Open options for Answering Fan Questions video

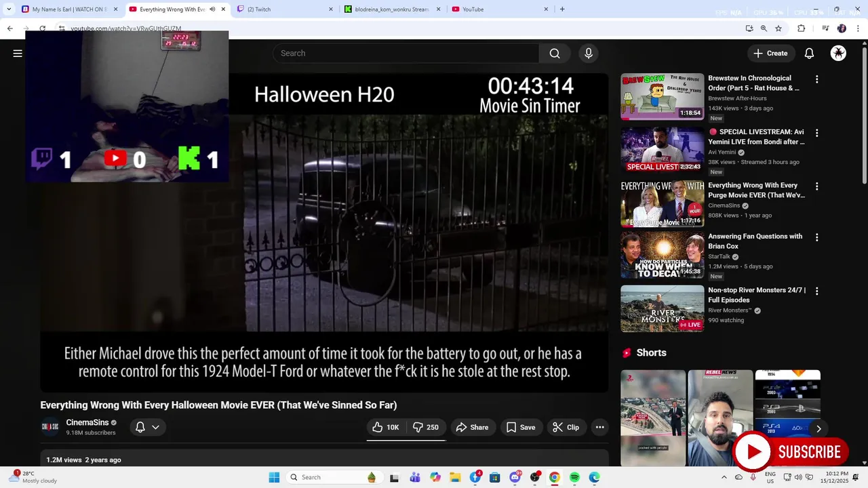click(x=816, y=238)
